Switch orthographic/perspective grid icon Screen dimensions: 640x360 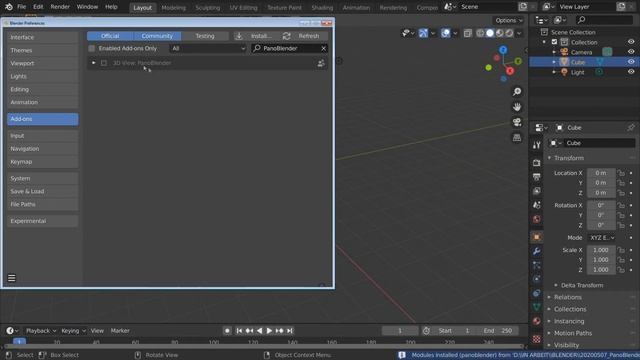[517, 138]
